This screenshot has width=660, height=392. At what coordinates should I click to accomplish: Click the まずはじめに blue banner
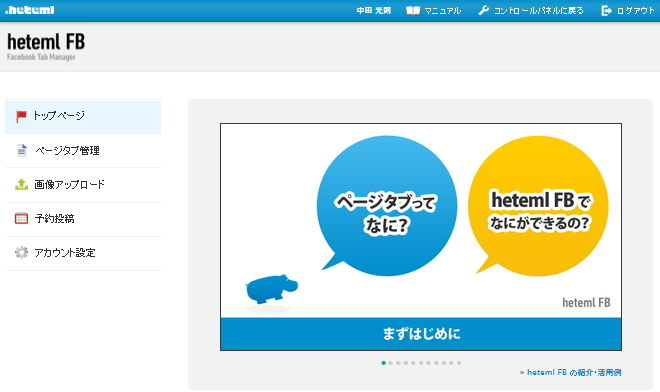pyautogui.click(x=421, y=334)
